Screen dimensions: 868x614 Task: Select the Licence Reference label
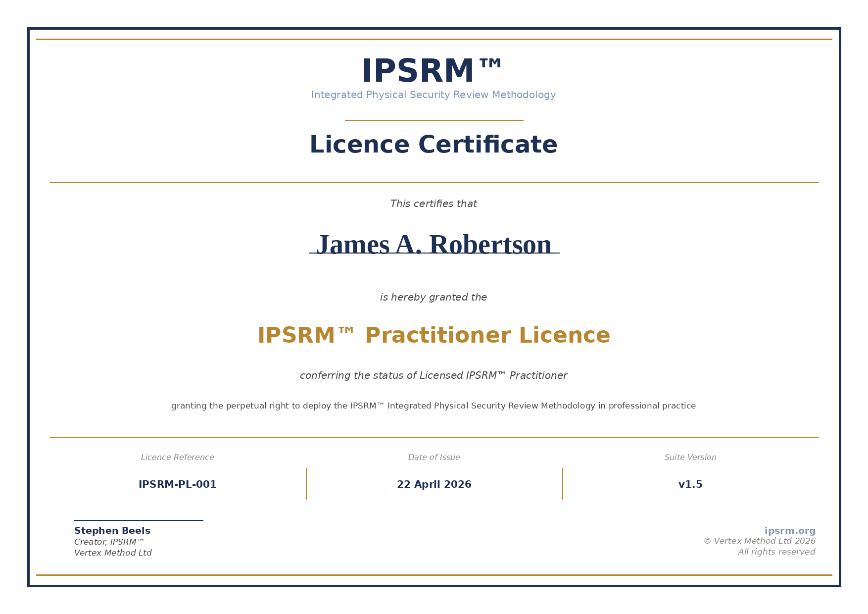pyautogui.click(x=178, y=458)
